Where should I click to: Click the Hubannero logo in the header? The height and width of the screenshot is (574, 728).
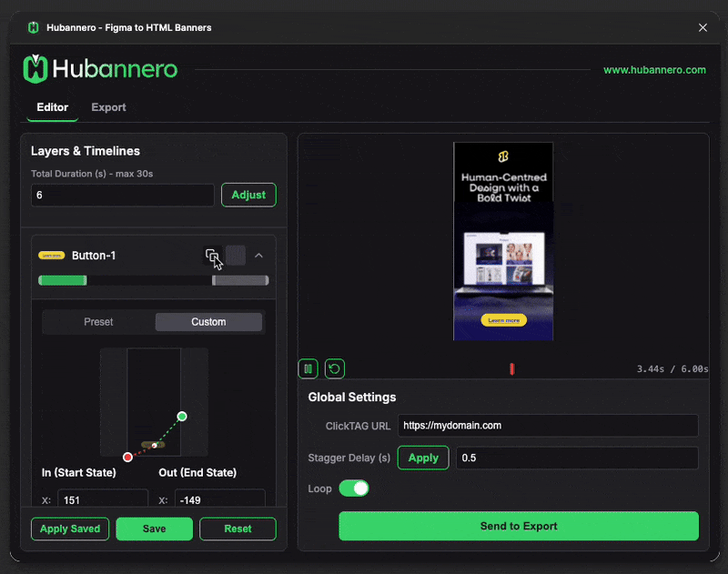100,69
